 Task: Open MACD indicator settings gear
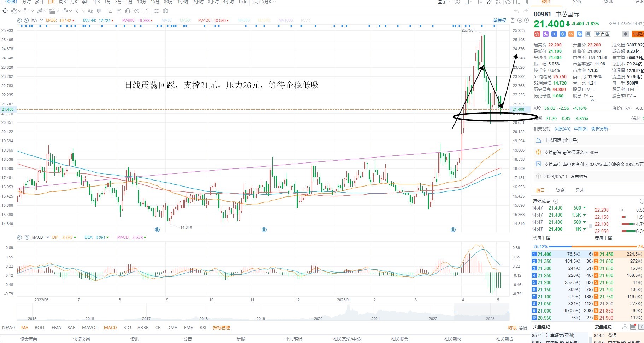pyautogui.click(x=19, y=237)
